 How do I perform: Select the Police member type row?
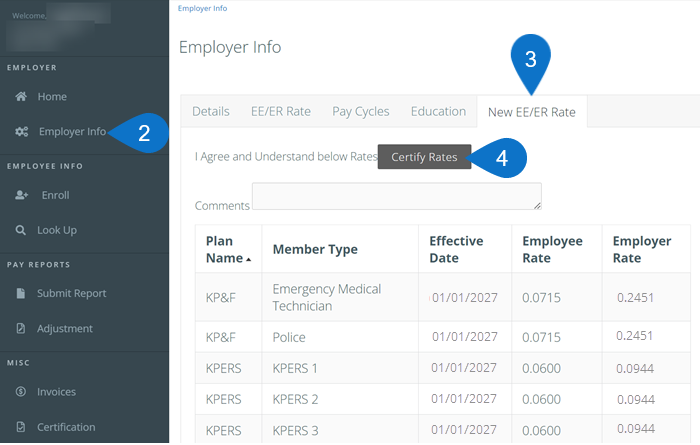tap(289, 337)
